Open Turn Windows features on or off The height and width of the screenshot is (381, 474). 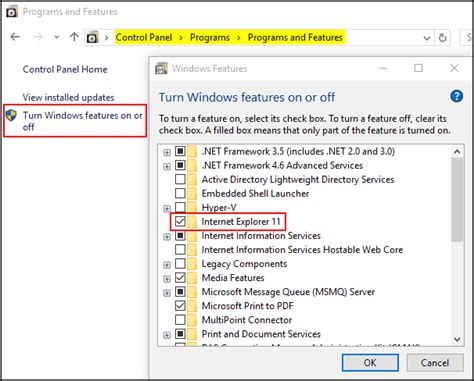[x=82, y=121]
